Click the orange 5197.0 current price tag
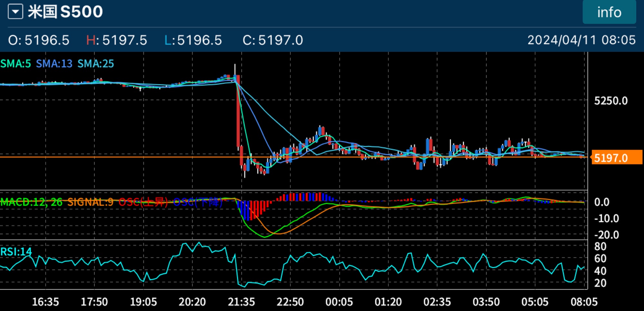The height and width of the screenshot is (311, 644). 616,158
